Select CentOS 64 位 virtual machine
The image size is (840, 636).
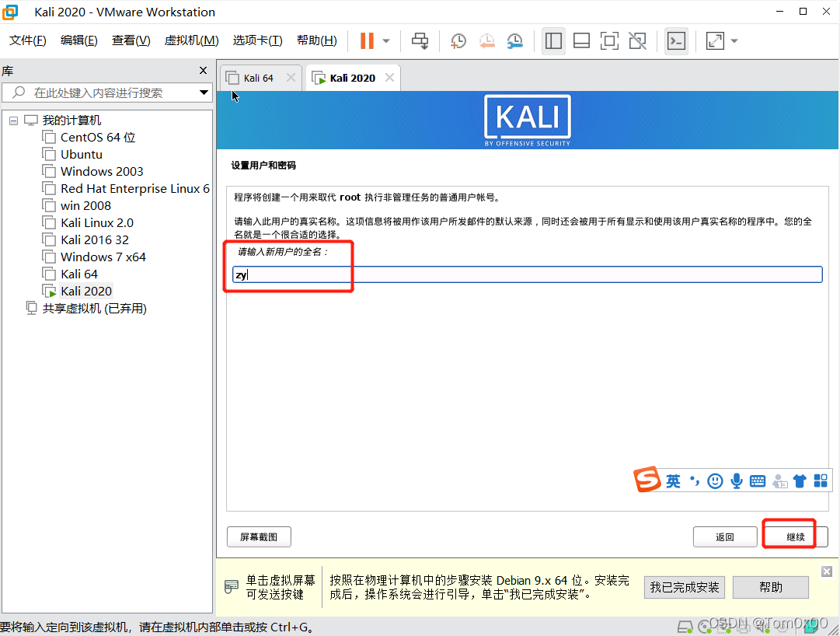coord(97,137)
